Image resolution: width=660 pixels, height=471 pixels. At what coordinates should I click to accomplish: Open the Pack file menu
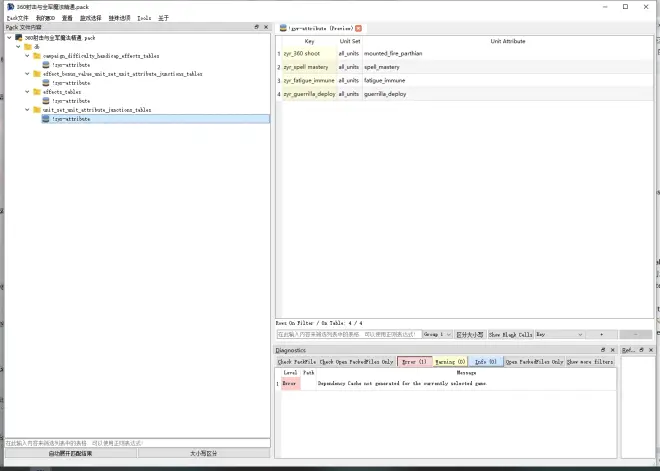(x=17, y=17)
